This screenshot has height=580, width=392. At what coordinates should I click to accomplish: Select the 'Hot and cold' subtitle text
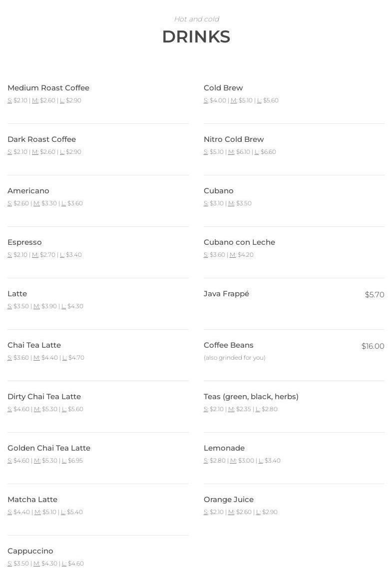coord(196,19)
